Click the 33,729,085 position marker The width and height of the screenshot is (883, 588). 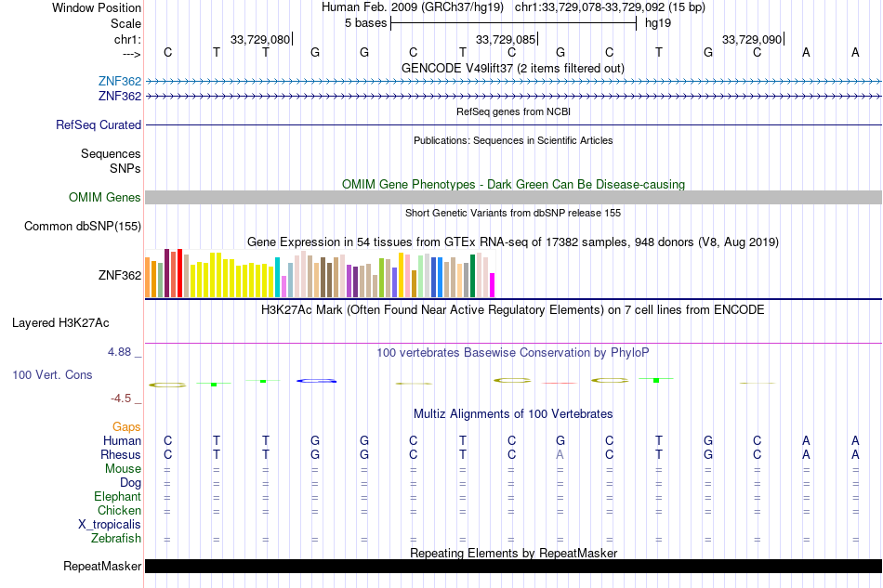coord(507,39)
